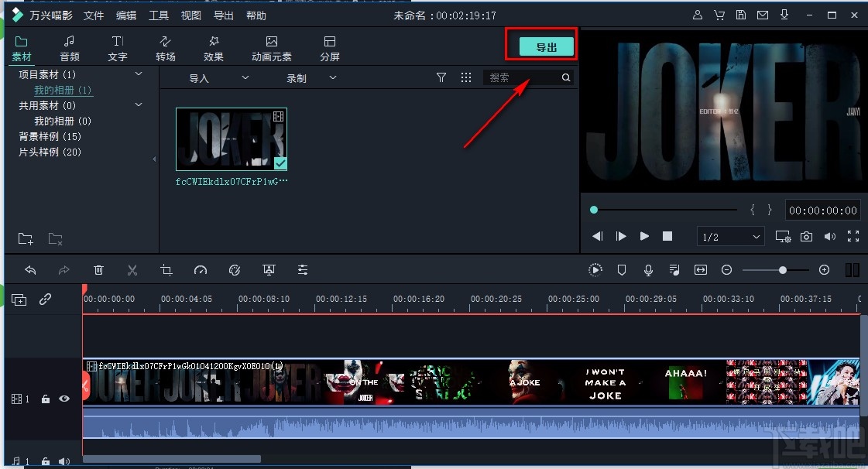Select 我的相册 (1) folder
Image resolution: width=868 pixels, height=469 pixels.
click(63, 90)
